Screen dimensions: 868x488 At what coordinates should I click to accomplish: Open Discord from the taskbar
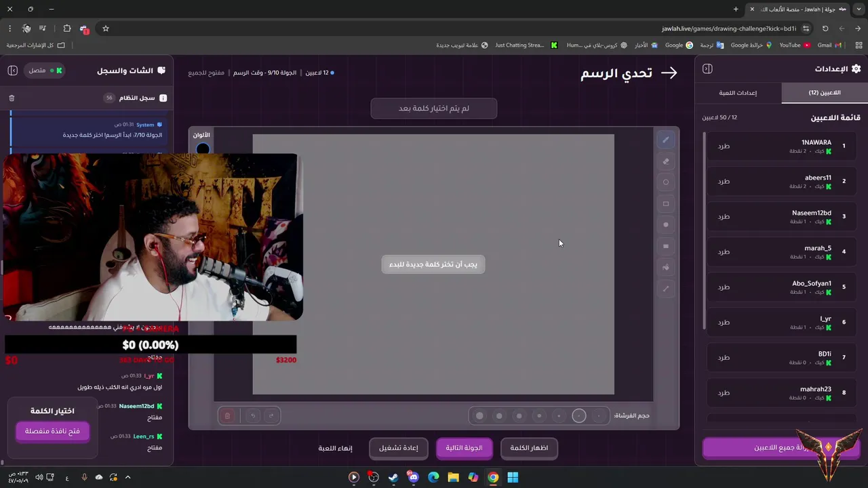413,477
